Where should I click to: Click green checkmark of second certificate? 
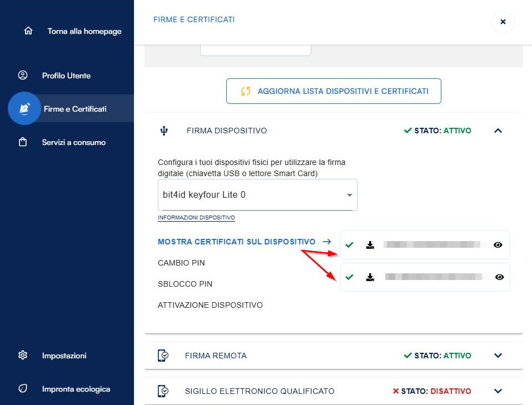(x=349, y=277)
